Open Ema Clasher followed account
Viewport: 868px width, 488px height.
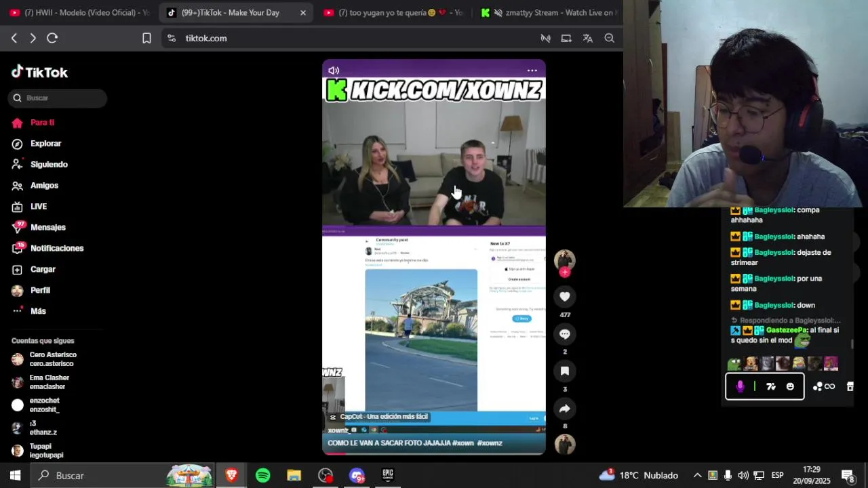pos(41,382)
